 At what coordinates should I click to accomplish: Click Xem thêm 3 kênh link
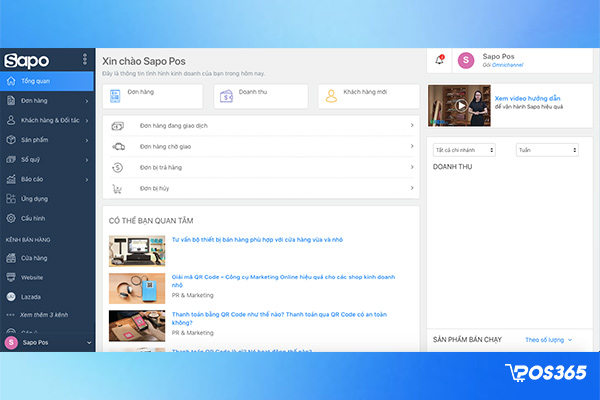coord(44,315)
